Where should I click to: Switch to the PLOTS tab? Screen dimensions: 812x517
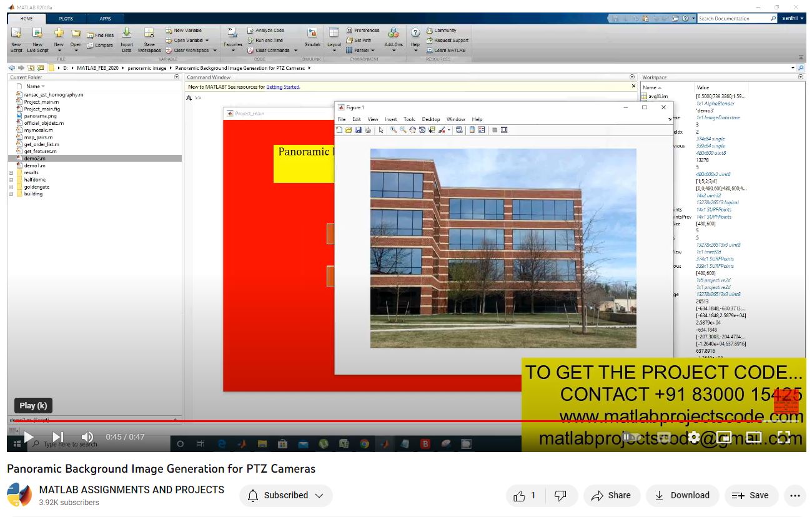[x=66, y=19]
